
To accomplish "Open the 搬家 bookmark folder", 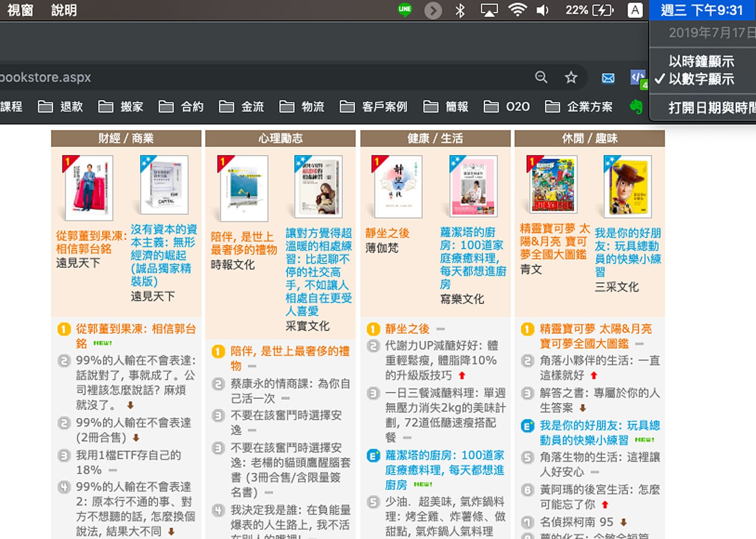I will coord(121,106).
